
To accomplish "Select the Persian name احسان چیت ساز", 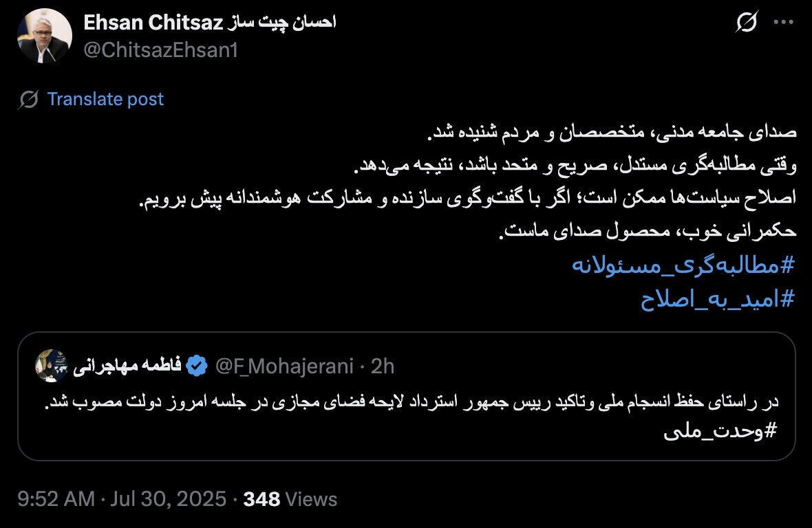I will tap(282, 21).
